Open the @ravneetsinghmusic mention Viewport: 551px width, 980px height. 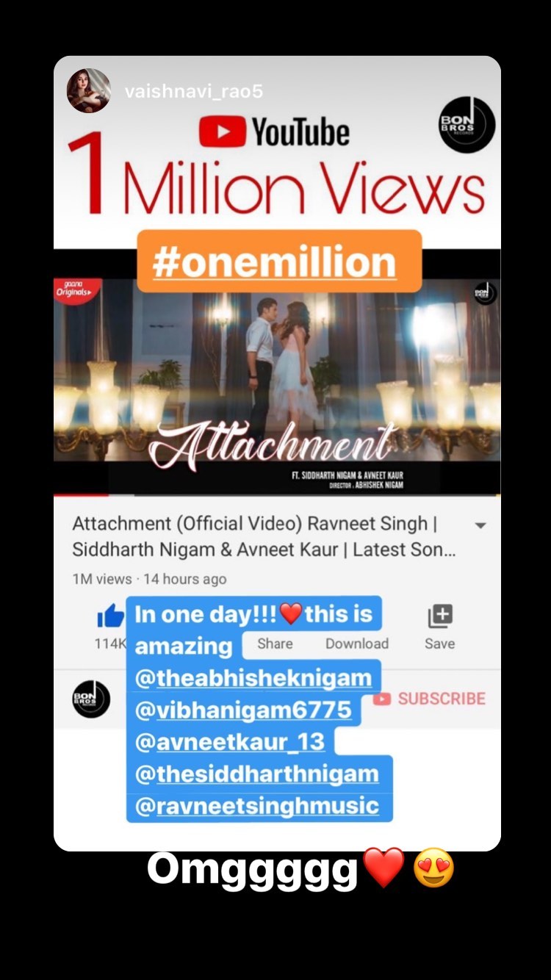click(x=257, y=806)
